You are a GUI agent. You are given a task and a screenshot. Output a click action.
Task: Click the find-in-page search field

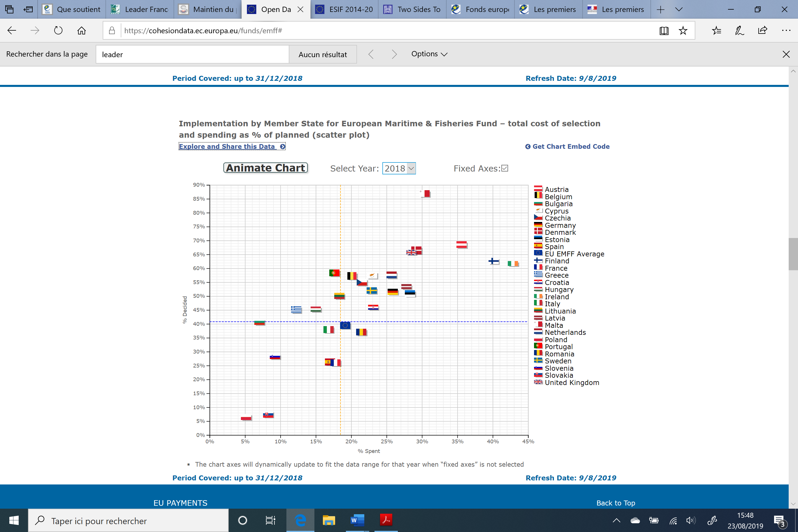point(192,54)
